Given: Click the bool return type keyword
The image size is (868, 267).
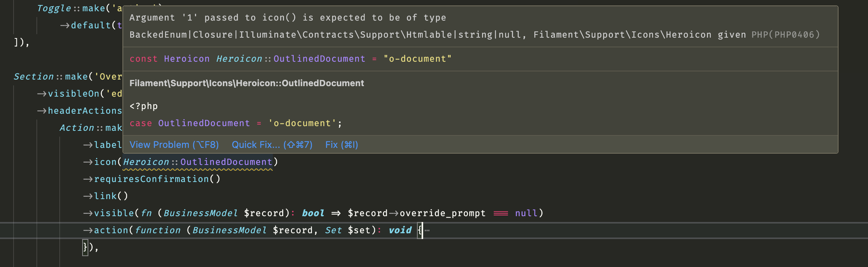Looking at the screenshot, I should (x=313, y=213).
